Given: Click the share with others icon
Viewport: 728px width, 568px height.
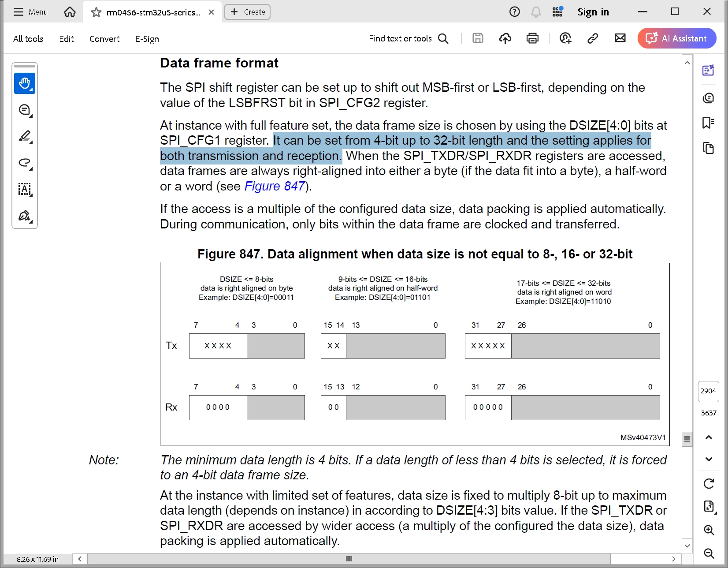Looking at the screenshot, I should point(565,38).
